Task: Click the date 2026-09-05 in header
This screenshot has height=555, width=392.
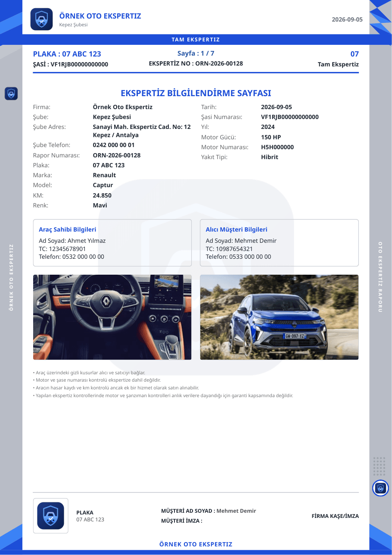Action: pos(347,19)
